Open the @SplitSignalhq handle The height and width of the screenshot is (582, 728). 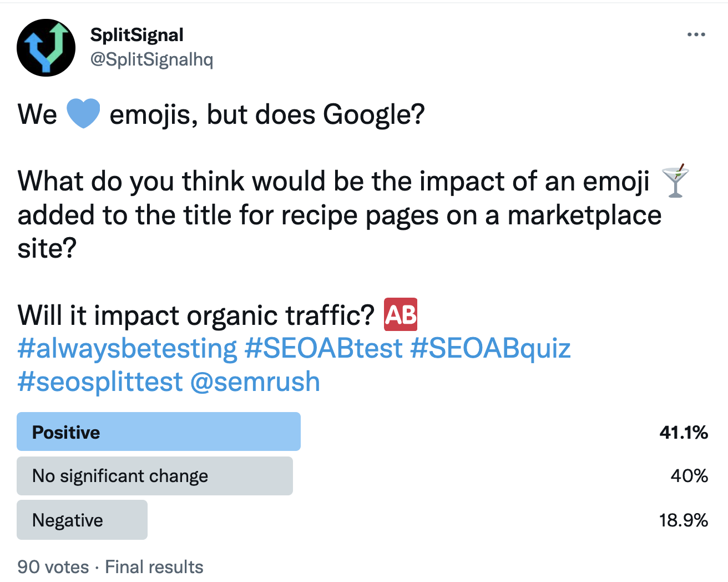coord(151,59)
